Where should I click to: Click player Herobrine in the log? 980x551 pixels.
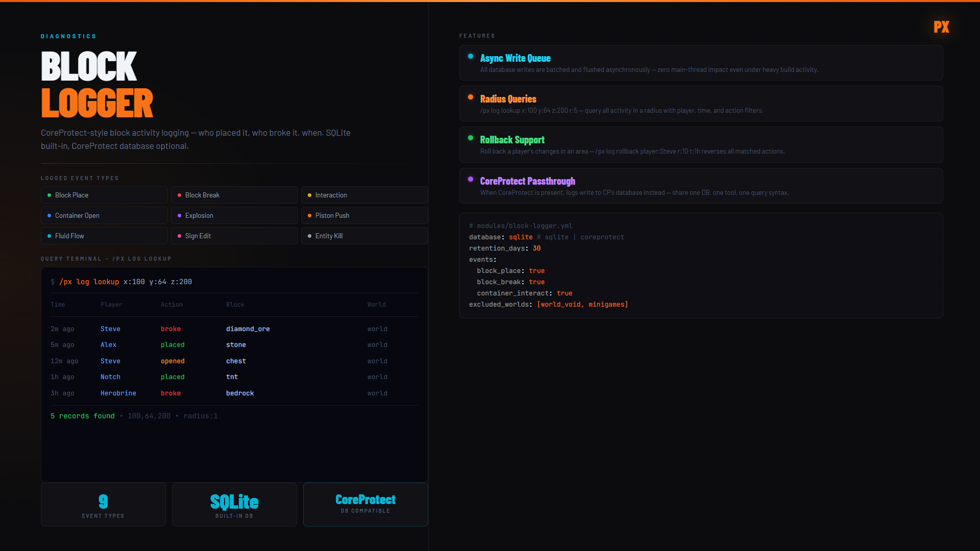(x=118, y=393)
